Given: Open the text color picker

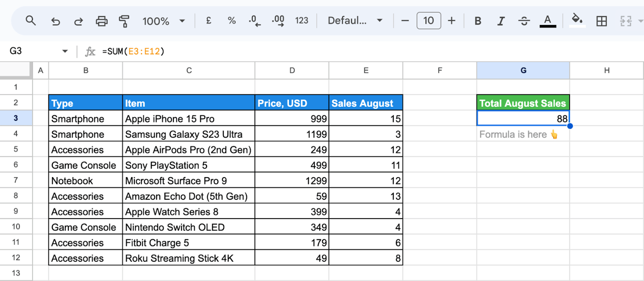Looking at the screenshot, I should pyautogui.click(x=547, y=21).
